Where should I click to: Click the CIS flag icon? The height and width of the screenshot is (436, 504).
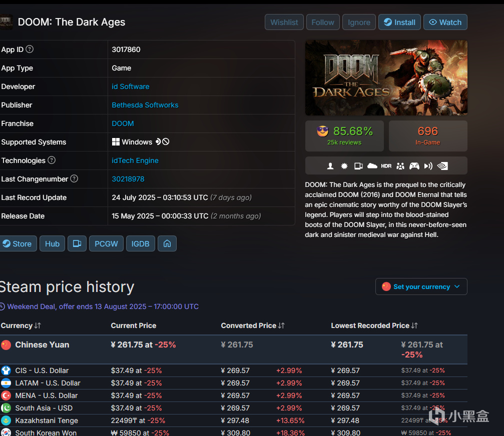(x=6, y=370)
